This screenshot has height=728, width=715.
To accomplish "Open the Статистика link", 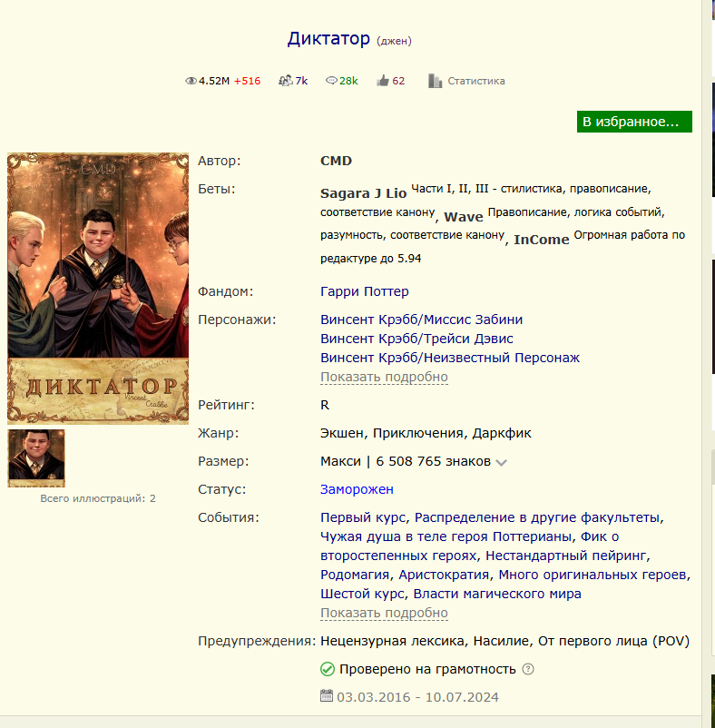I will (476, 81).
